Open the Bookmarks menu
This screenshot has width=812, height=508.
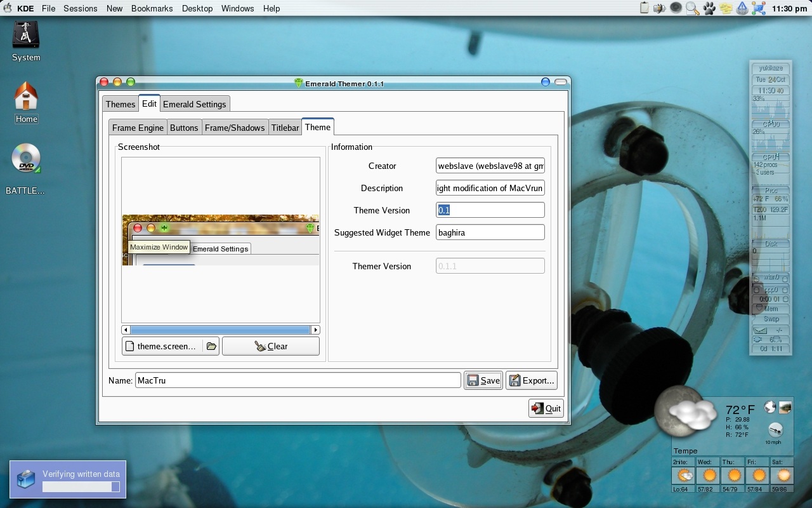click(152, 8)
